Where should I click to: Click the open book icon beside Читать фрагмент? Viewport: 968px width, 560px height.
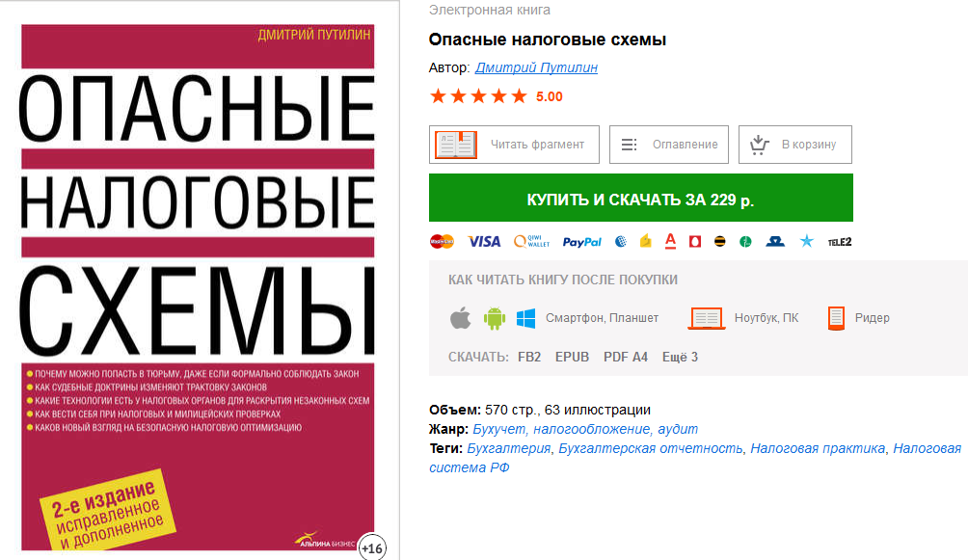pos(456,145)
